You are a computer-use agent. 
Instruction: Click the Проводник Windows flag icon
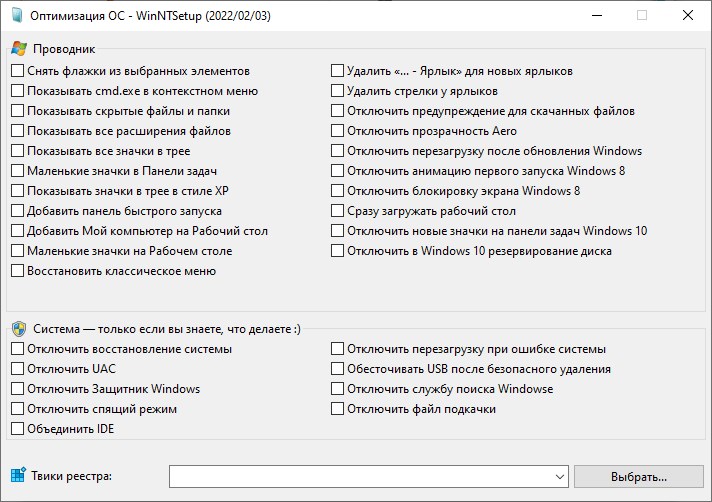click(x=18, y=48)
